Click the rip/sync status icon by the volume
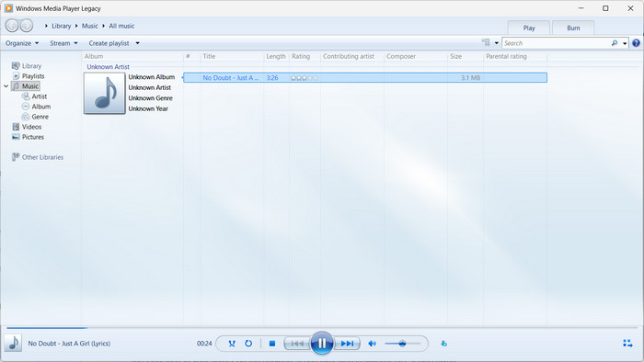This screenshot has width=644, height=362. point(444,344)
